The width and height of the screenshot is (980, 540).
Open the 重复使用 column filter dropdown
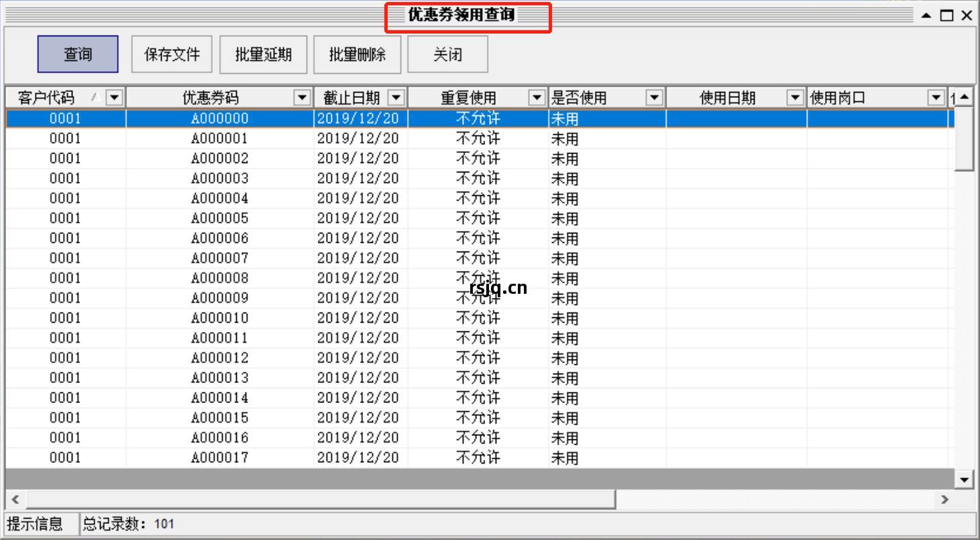(537, 97)
